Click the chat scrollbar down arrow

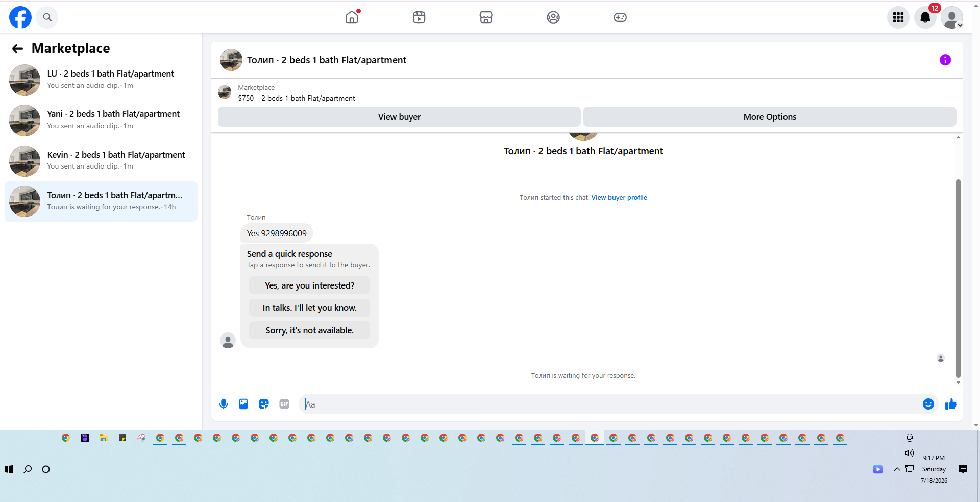pos(958,382)
